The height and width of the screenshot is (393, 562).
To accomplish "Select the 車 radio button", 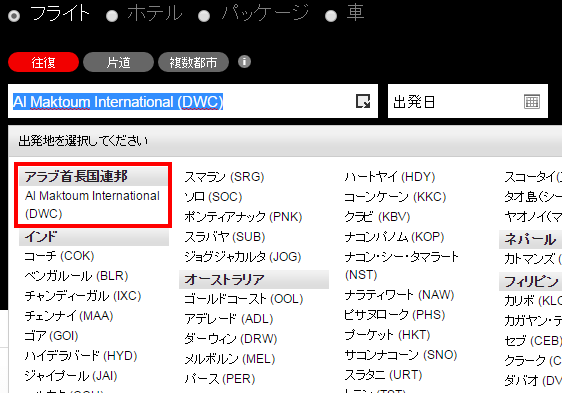I will (x=331, y=16).
